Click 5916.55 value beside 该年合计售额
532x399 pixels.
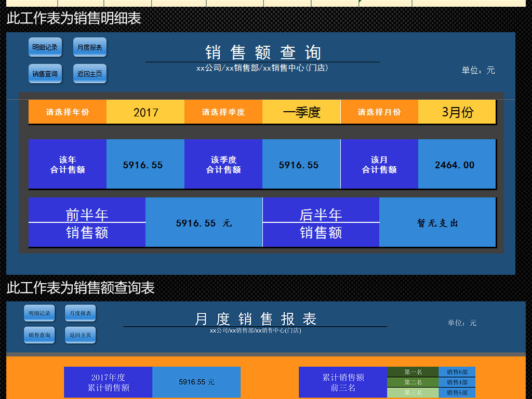(x=145, y=164)
